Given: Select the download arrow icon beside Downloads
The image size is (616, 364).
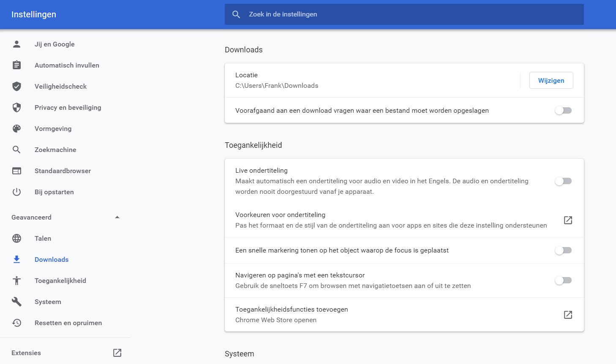Looking at the screenshot, I should [16, 259].
